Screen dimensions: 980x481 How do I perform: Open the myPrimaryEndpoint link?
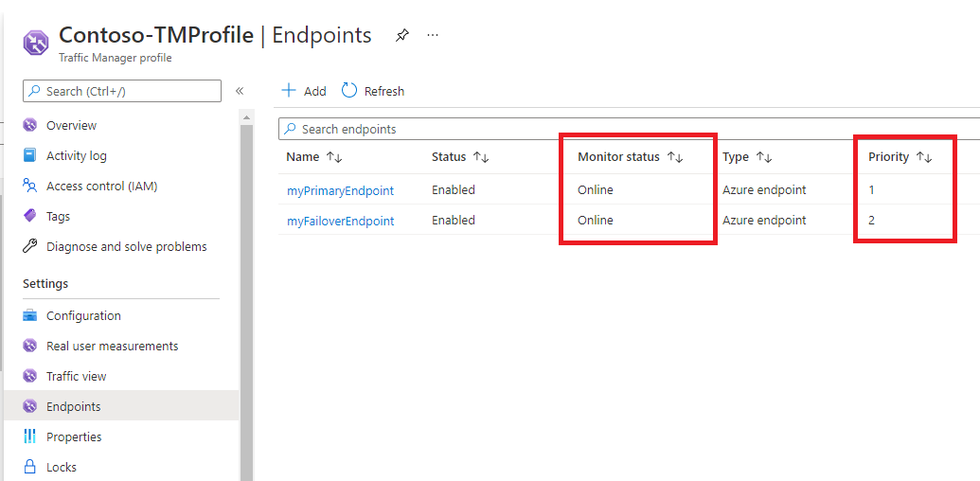(x=340, y=190)
